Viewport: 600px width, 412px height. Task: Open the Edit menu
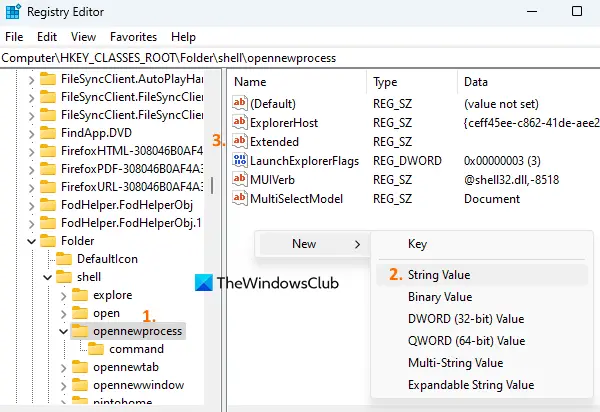47,37
